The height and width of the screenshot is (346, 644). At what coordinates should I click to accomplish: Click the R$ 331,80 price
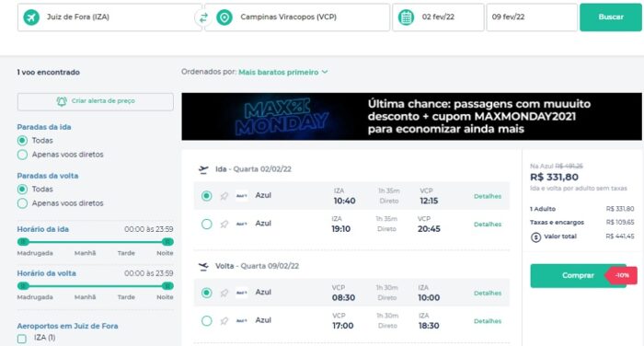[554, 177]
